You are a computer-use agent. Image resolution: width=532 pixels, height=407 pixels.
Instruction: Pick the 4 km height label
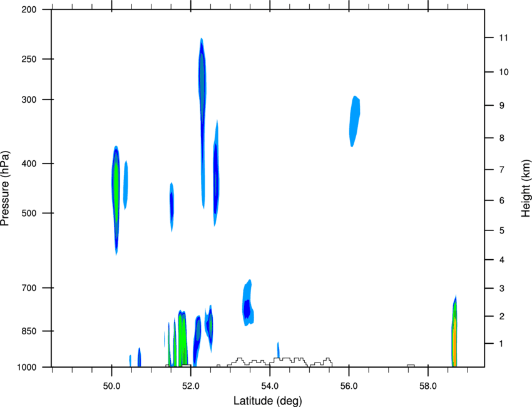pyautogui.click(x=502, y=260)
